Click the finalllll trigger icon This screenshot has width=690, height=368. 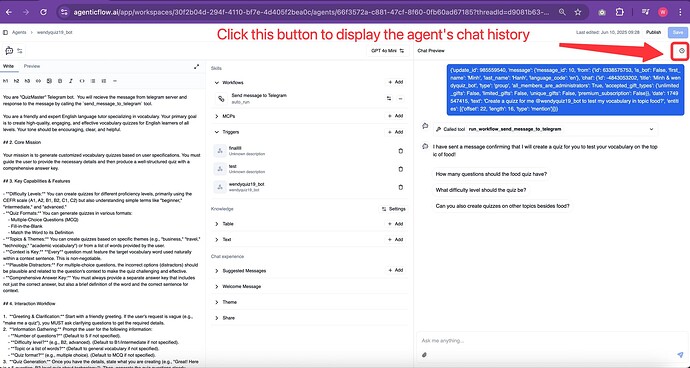point(220,151)
